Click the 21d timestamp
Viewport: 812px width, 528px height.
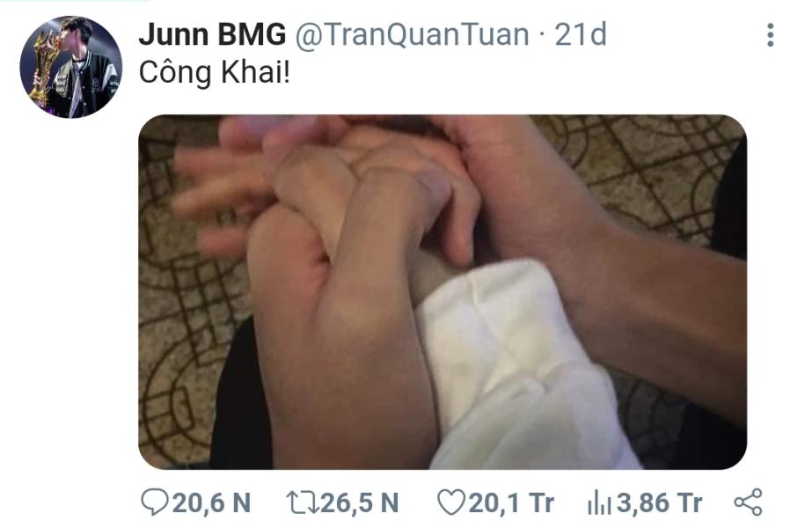tap(580, 34)
